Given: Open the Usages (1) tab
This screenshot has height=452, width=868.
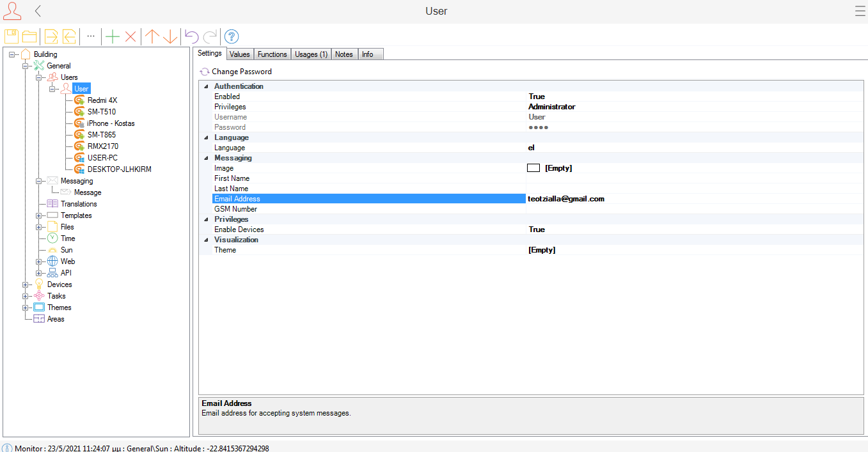Looking at the screenshot, I should pos(311,54).
